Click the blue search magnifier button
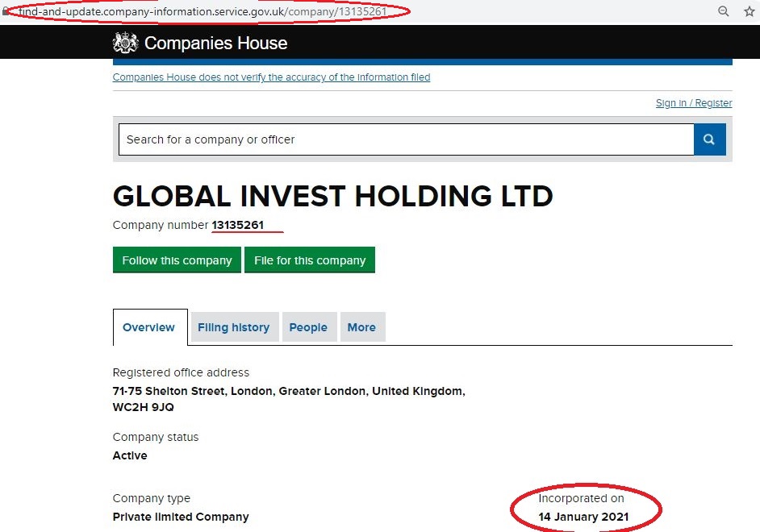Viewport: 760px width, 532px height. pos(710,139)
